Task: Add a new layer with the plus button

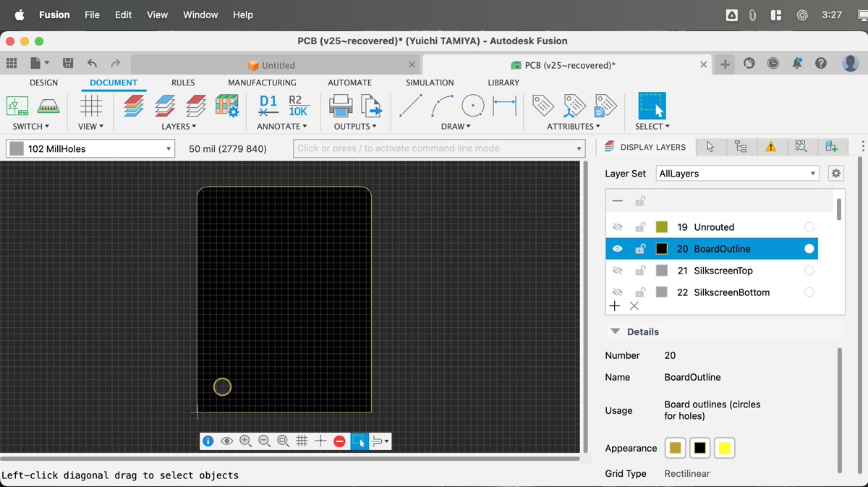Action: click(615, 306)
